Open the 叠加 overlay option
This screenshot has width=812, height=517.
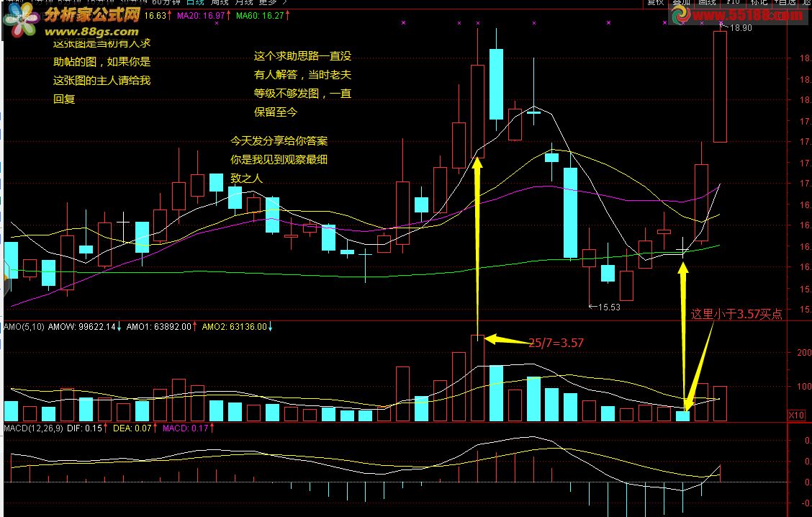click(681, 2)
